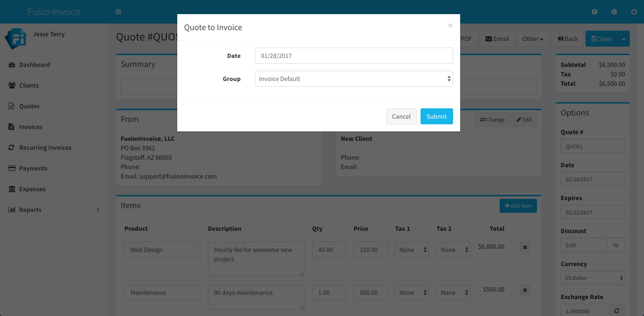
Task: Open the Group dropdown in dialog
Action: coord(354,79)
